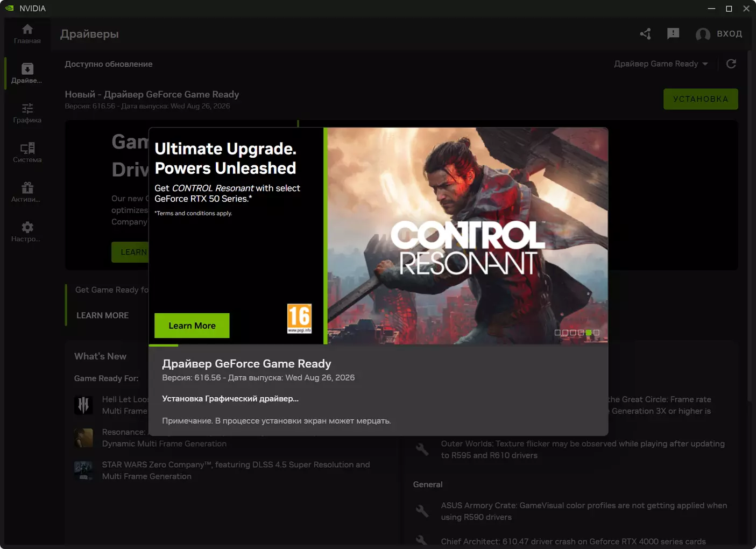Follow the LEARN MORE link under Get Game Ready
This screenshot has height=549, width=756.
click(102, 315)
